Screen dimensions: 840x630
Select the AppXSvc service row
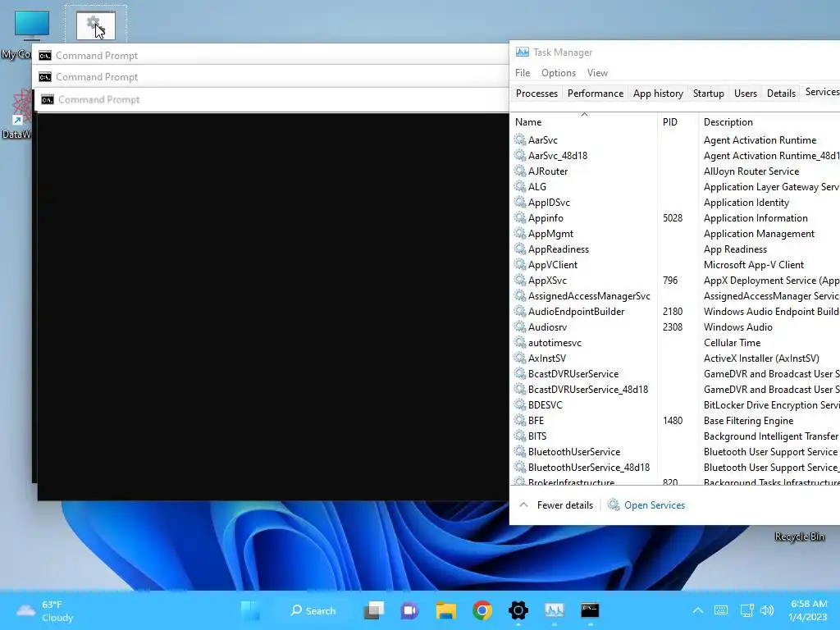pos(676,281)
